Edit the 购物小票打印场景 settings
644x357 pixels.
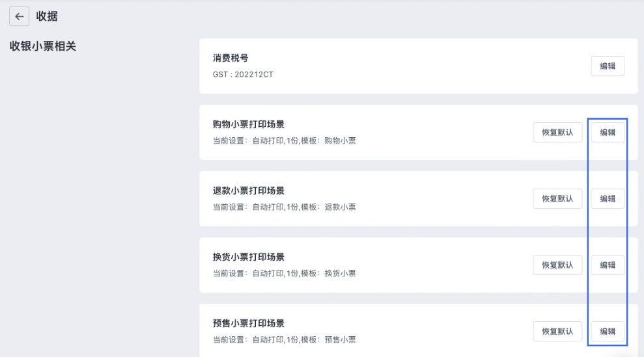click(608, 133)
